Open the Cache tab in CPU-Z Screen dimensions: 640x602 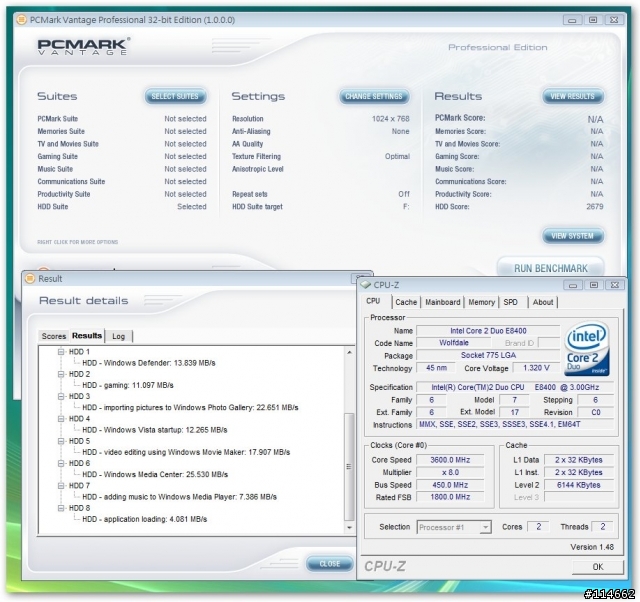[406, 302]
